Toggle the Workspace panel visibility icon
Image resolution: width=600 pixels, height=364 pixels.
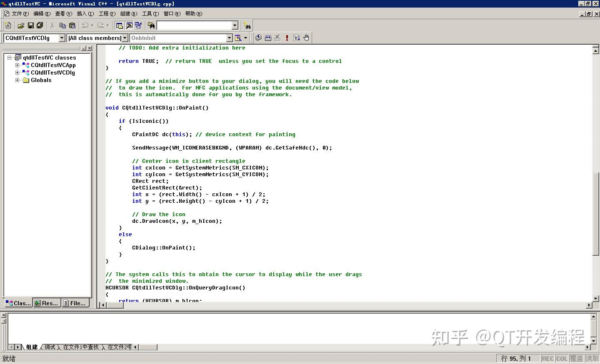tap(119, 25)
